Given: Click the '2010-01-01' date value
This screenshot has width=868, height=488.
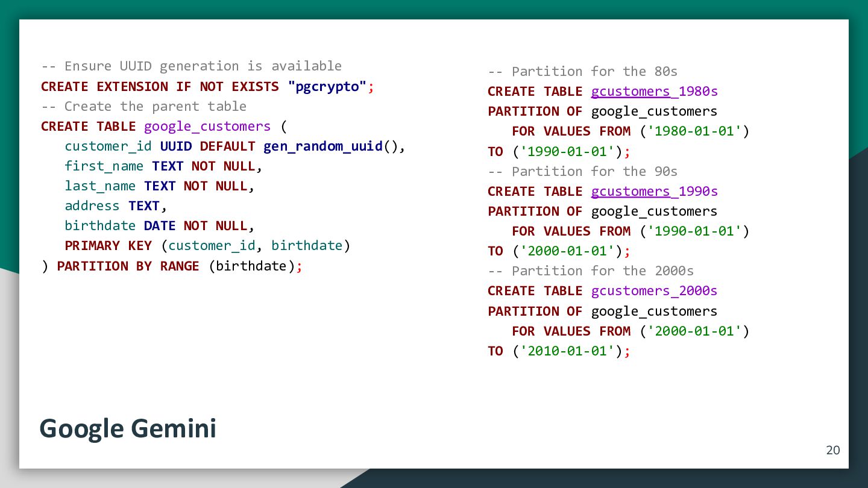Looking at the screenshot, I should coord(567,351).
